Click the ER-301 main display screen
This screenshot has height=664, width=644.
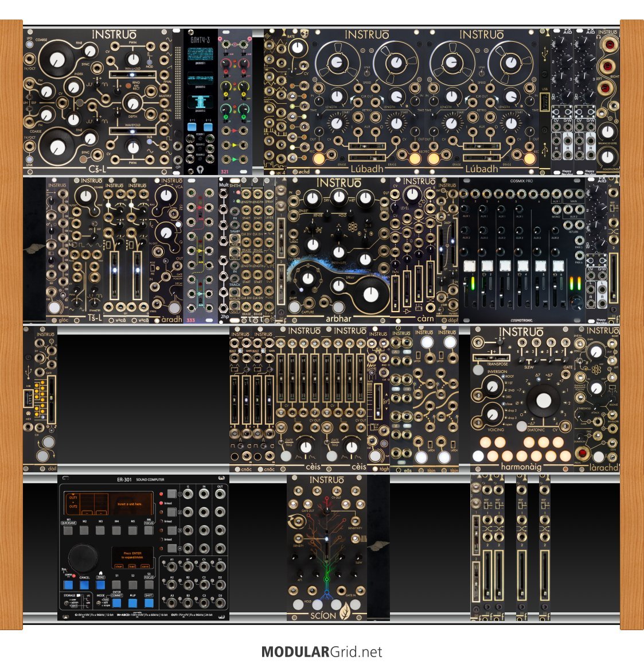(108, 503)
